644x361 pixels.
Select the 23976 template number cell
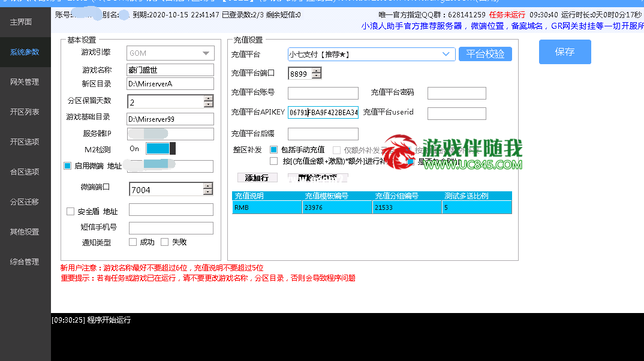click(x=337, y=207)
